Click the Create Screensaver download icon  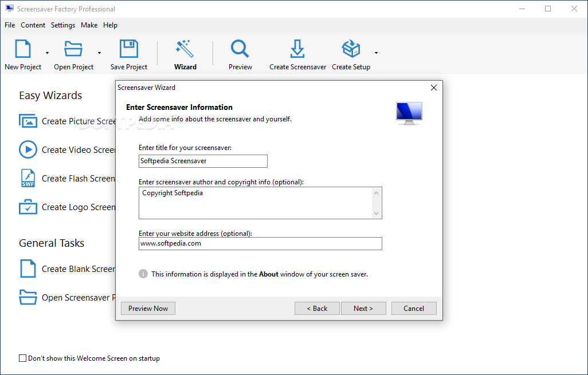coord(297,49)
